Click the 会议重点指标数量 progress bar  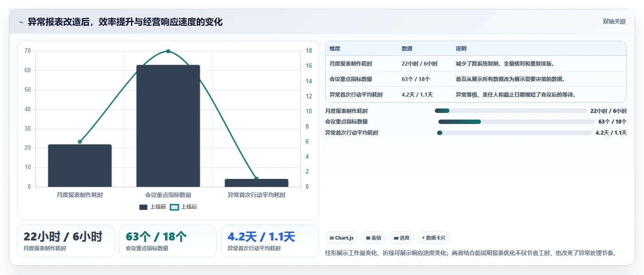516,122
